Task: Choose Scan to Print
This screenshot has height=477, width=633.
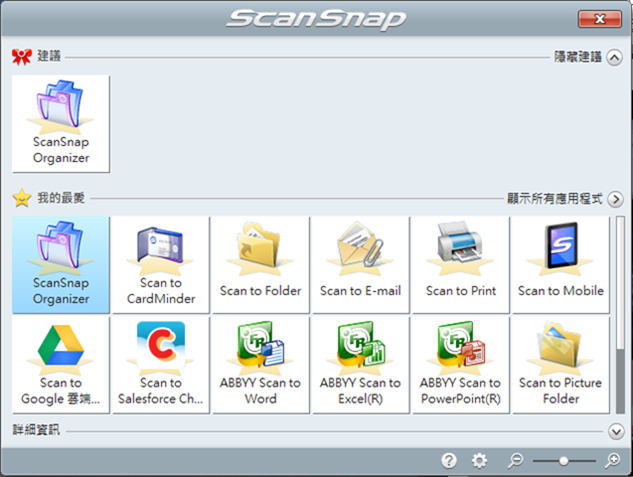Action: click(x=461, y=265)
